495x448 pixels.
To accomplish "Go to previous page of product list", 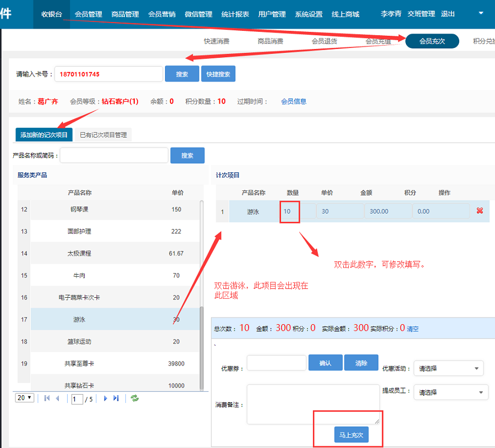I will (x=58, y=398).
